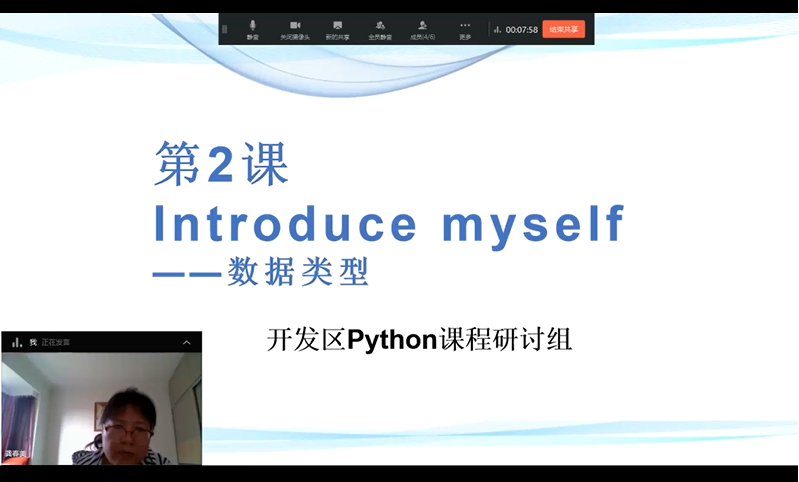The width and height of the screenshot is (799, 482).
Task: Collapse the speaker video panel with chevron
Action: (x=186, y=342)
